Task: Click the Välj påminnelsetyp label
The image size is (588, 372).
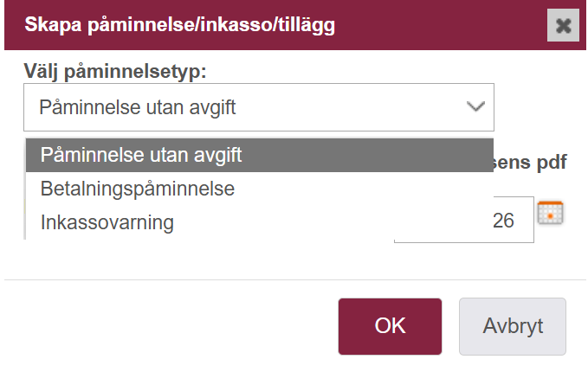Action: click(115, 71)
